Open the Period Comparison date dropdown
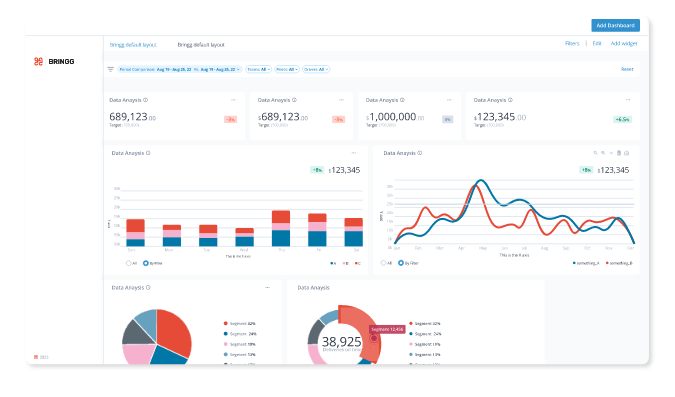This screenshot has height=397, width=675. [180, 69]
